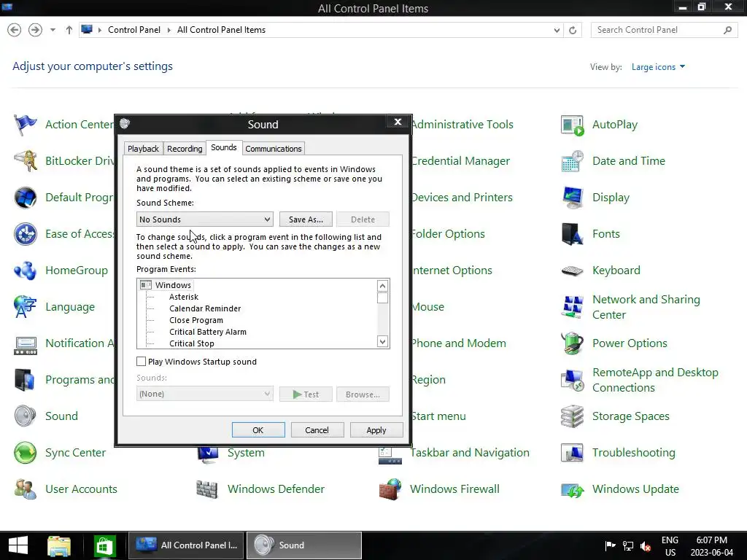Confirm with the OK button
This screenshot has height=560, width=747.
pos(258,430)
